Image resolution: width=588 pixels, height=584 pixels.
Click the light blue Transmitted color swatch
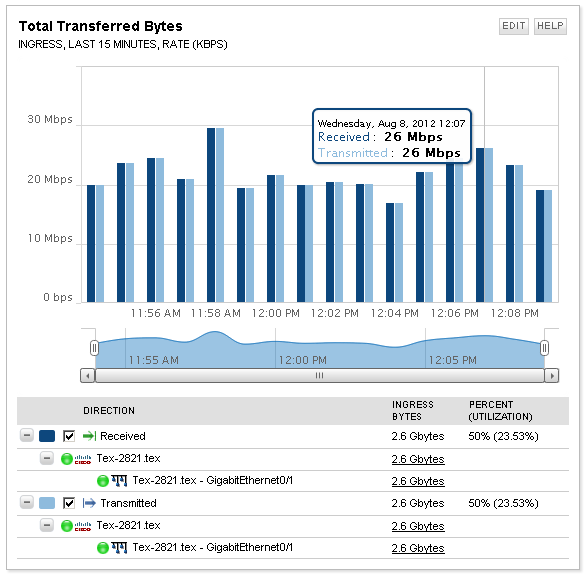pos(47,503)
